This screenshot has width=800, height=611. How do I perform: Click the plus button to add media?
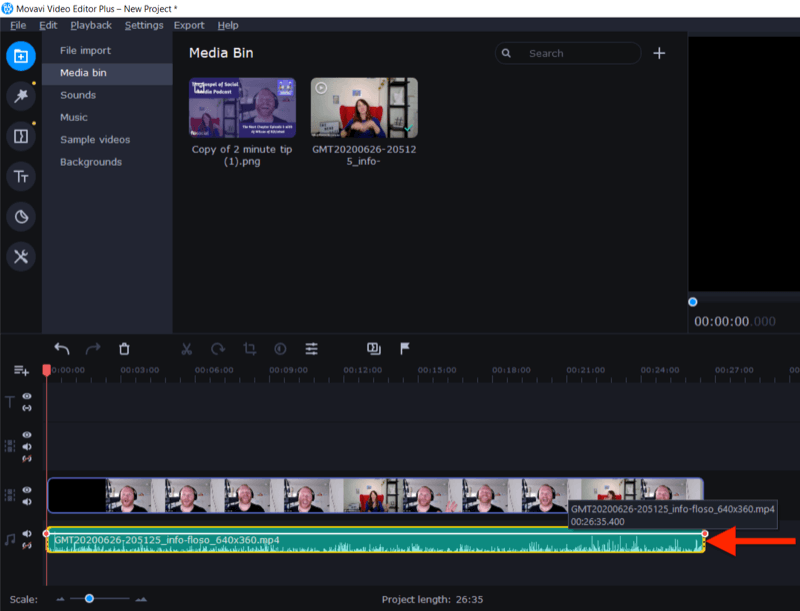coord(659,53)
